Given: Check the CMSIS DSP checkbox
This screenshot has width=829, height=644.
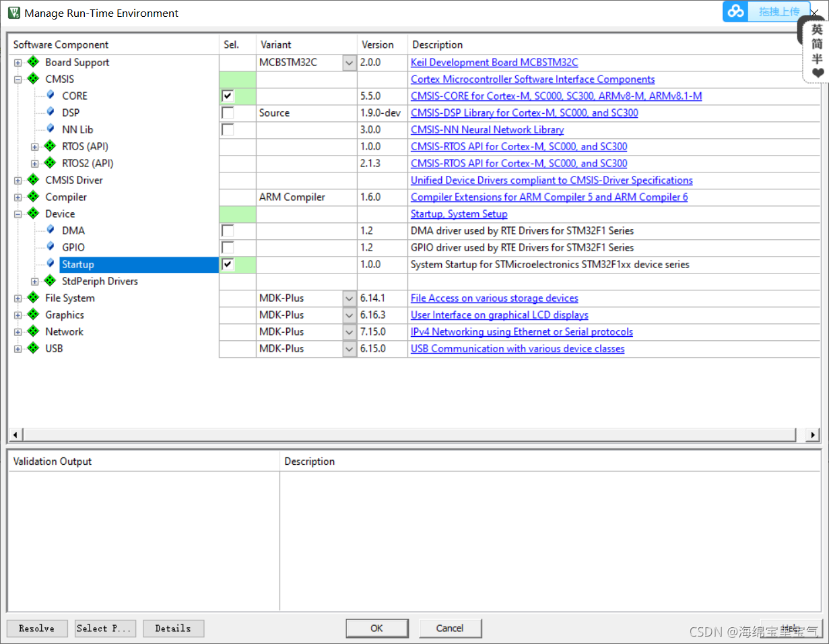Looking at the screenshot, I should click(228, 112).
